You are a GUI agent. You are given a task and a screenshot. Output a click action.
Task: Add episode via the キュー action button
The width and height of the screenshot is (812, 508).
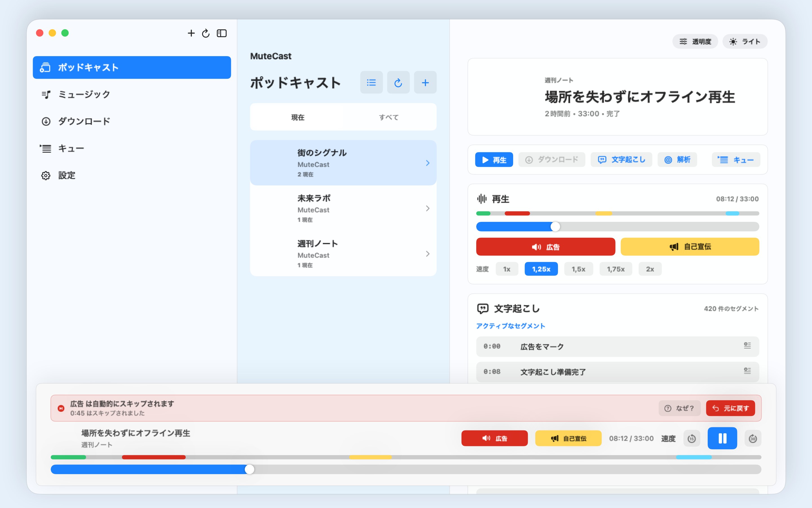pyautogui.click(x=736, y=159)
